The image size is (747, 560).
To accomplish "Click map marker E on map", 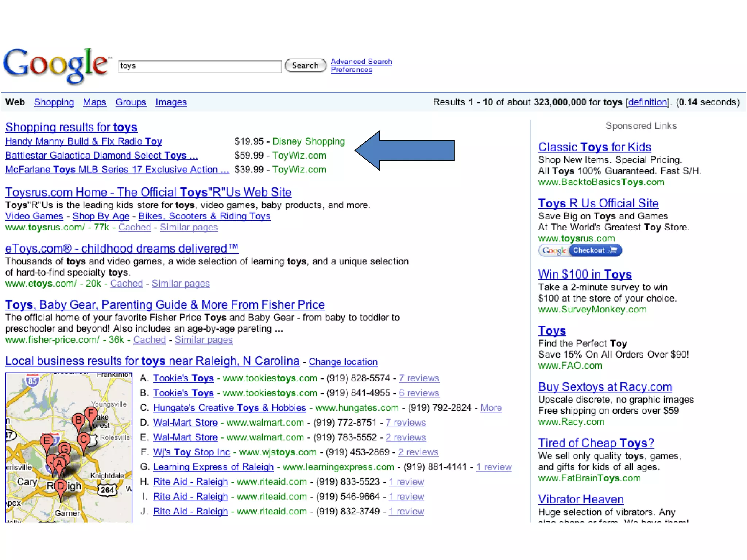I will [x=47, y=440].
